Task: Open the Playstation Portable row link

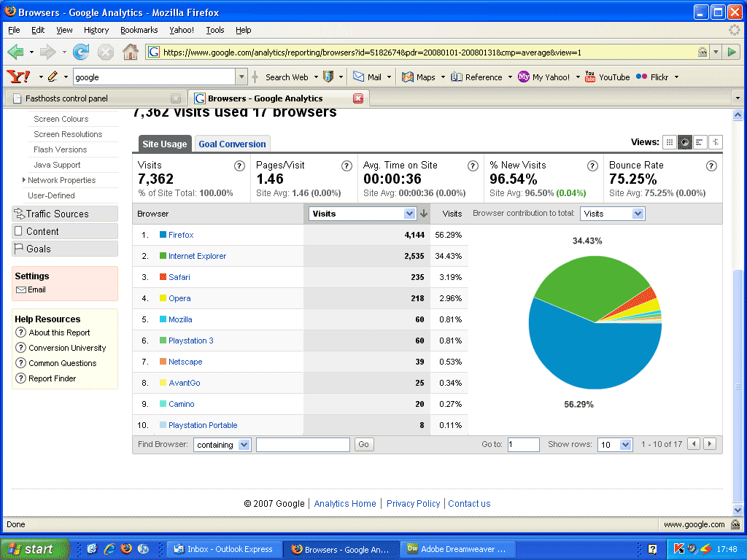Action: tap(203, 425)
